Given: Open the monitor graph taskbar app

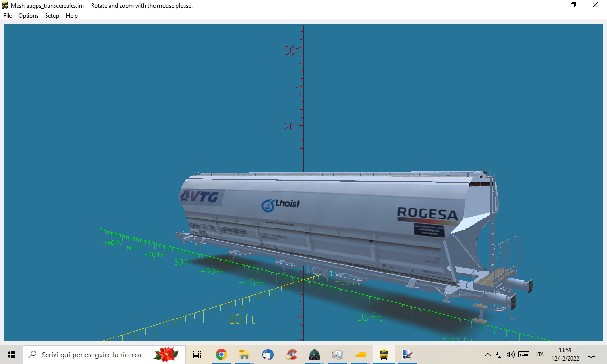Looking at the screenshot, I should [338, 354].
